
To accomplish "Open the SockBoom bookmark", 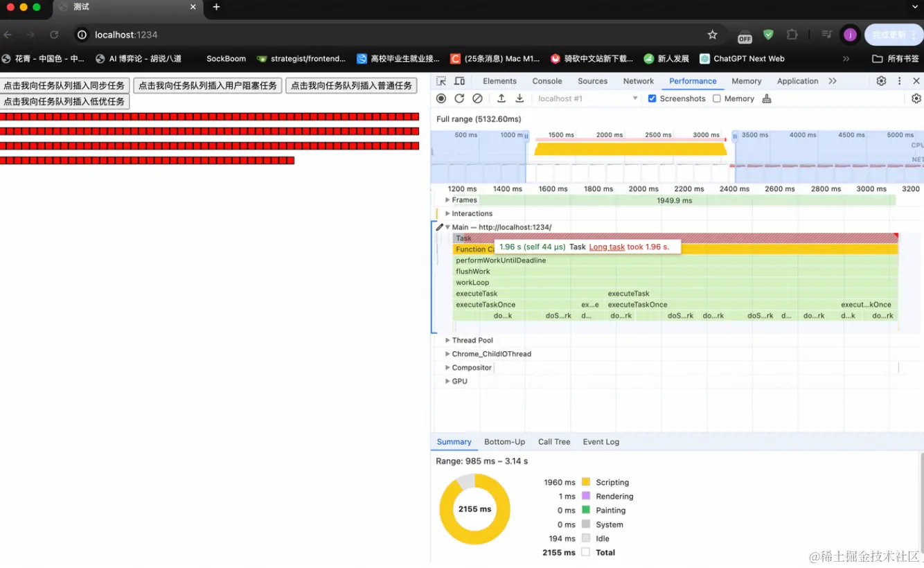I will click(226, 59).
